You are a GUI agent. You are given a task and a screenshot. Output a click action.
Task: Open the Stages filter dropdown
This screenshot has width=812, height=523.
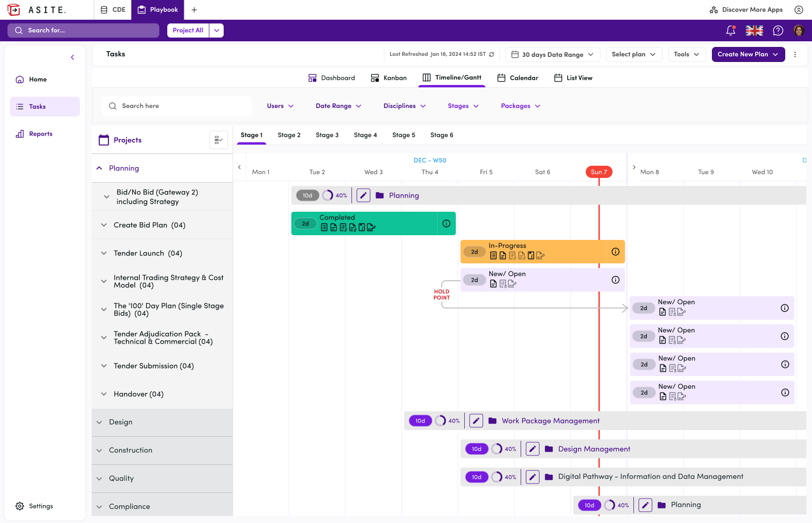[x=463, y=106]
